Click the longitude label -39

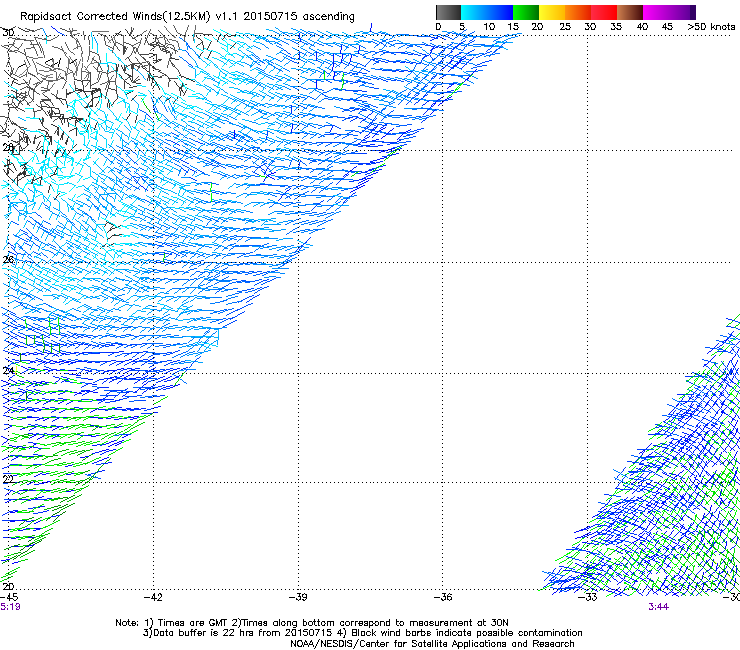298,597
